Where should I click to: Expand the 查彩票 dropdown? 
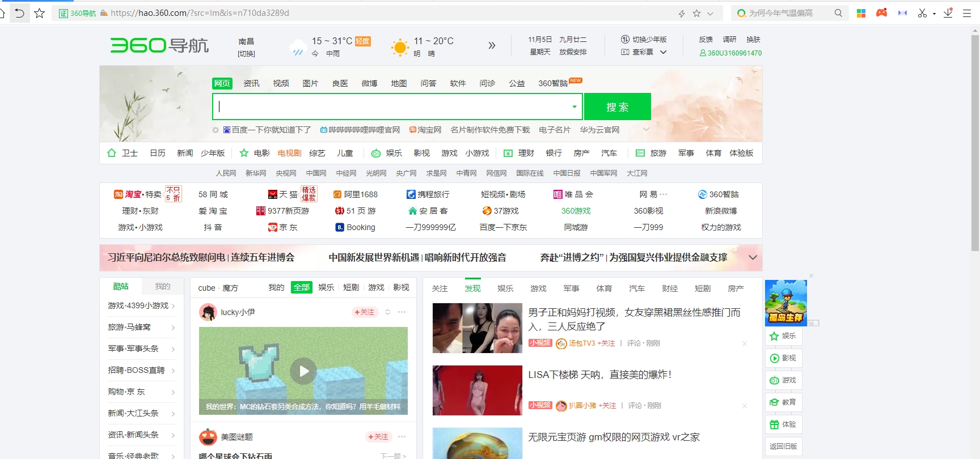tap(663, 52)
